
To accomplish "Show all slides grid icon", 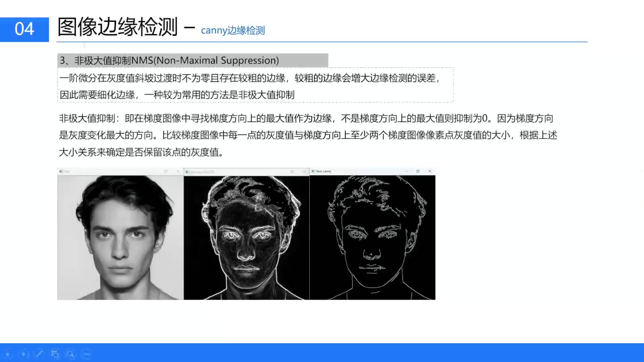I will [55, 354].
